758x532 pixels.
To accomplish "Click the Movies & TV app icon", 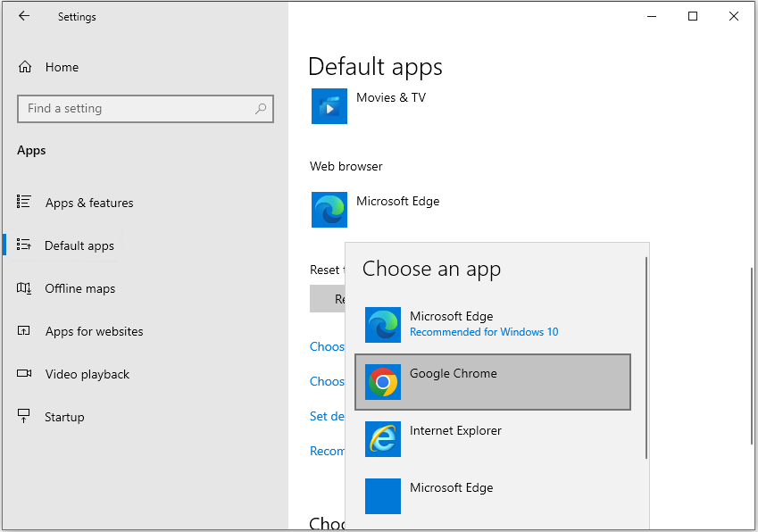I will [329, 106].
